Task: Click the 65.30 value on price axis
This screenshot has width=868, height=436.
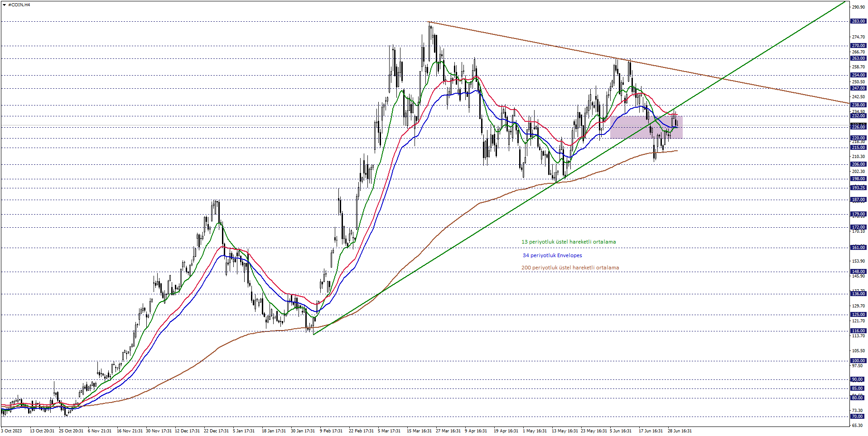Action: (857, 426)
